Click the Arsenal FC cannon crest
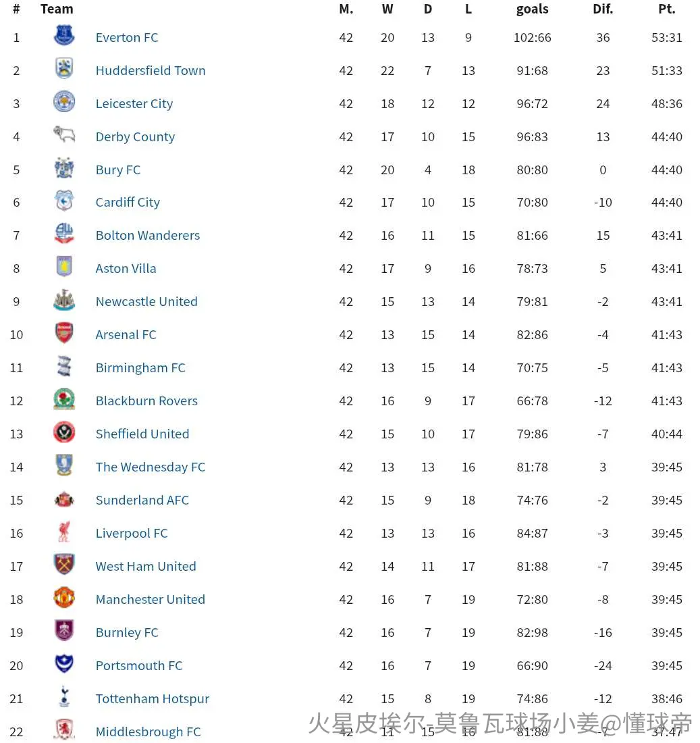Screen dimensions: 700x743 (x=64, y=333)
